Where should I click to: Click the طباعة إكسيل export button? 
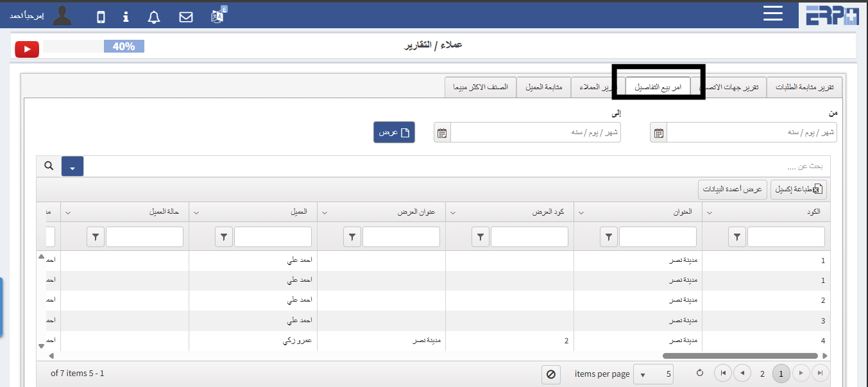798,189
